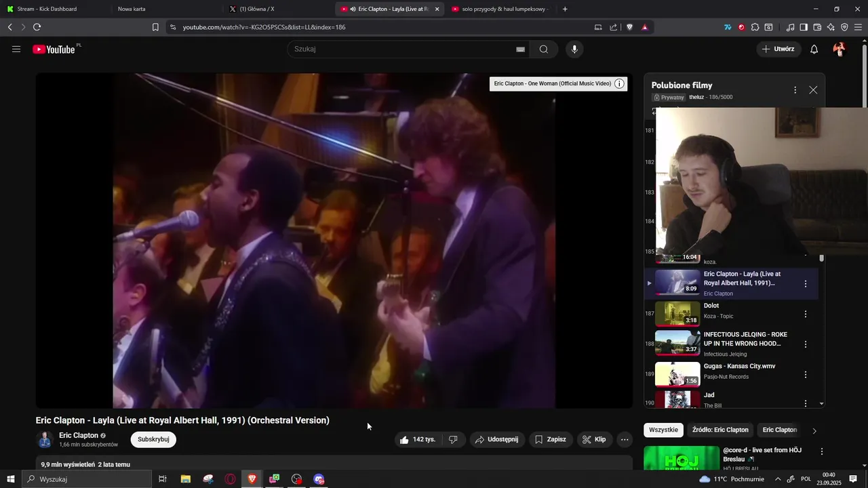Bookmark this page in the browser
The width and height of the screenshot is (868, 488).
155,27
